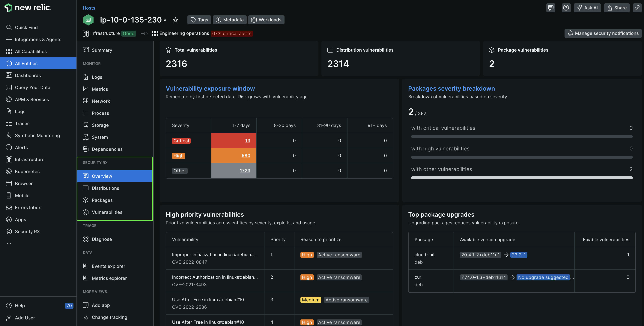This screenshot has width=644, height=326.
Task: Open Help in sidebar footer
Action: click(38, 306)
